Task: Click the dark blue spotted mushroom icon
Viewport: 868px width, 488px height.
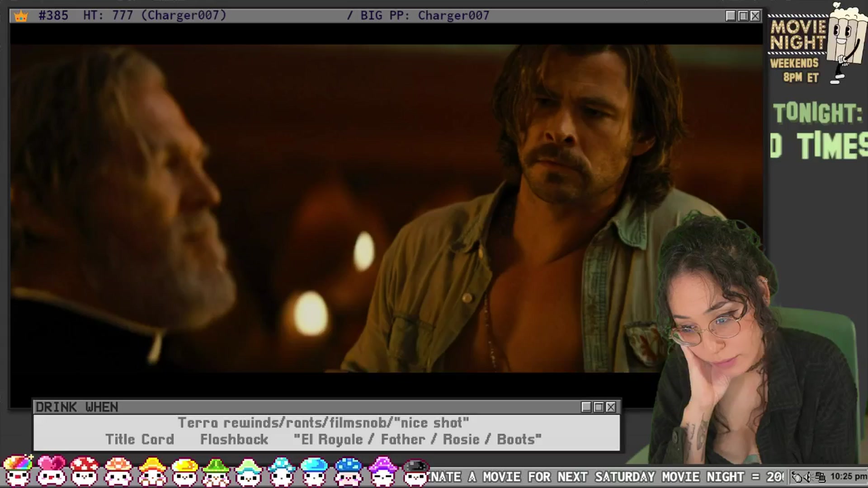Action: click(x=348, y=471)
